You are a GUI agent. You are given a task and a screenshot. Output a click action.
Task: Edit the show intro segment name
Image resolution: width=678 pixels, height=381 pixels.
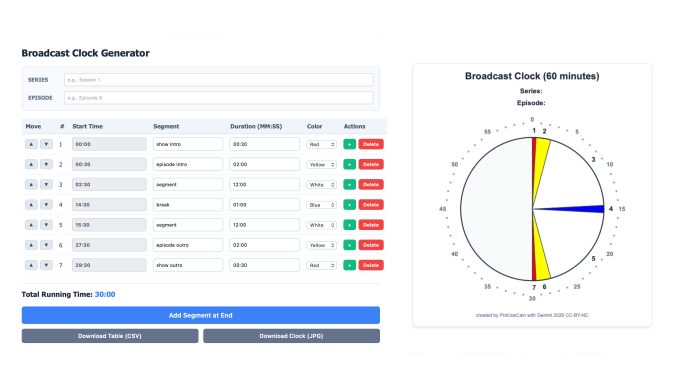pyautogui.click(x=188, y=144)
